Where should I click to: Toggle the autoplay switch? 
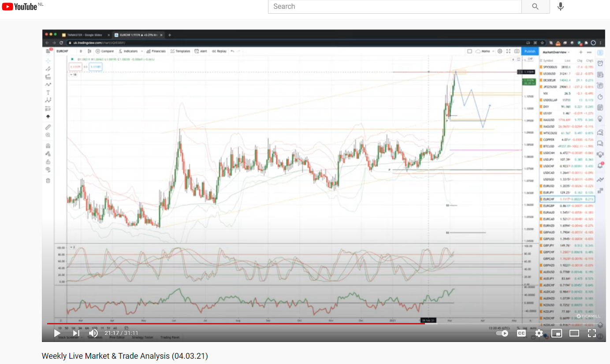click(502, 334)
